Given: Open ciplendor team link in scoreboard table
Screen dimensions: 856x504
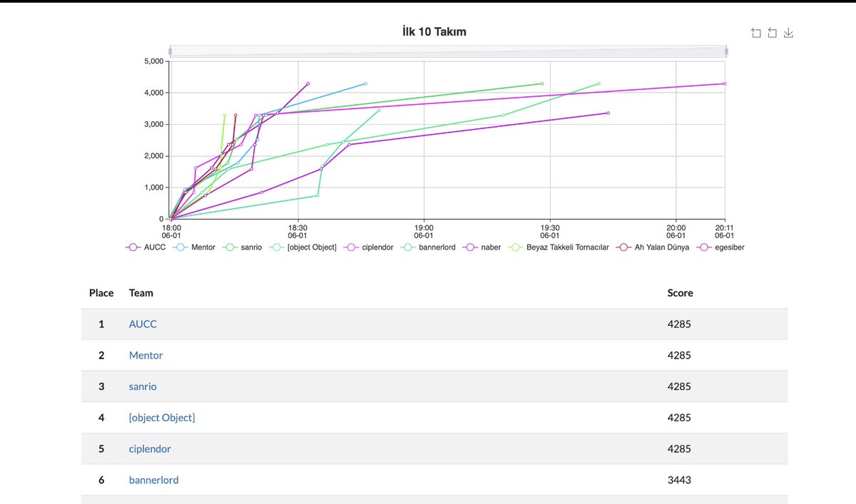Looking at the screenshot, I should pos(150,449).
